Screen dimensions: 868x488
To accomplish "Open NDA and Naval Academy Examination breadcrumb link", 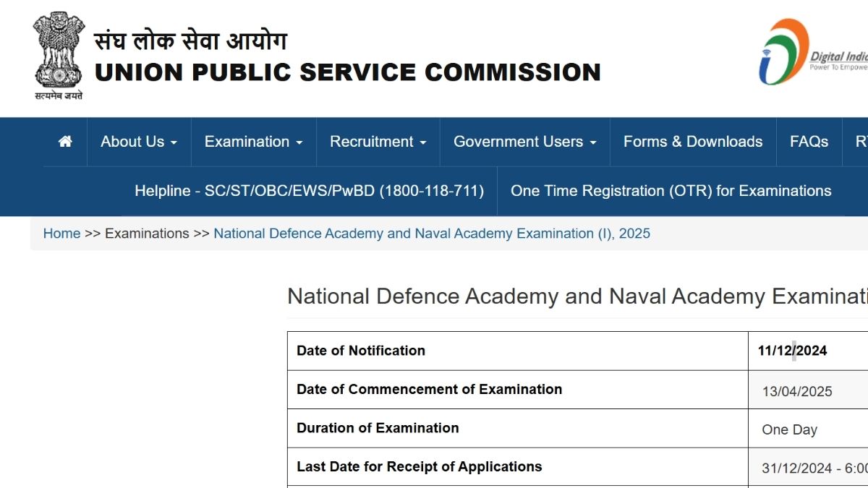I will [x=432, y=234].
